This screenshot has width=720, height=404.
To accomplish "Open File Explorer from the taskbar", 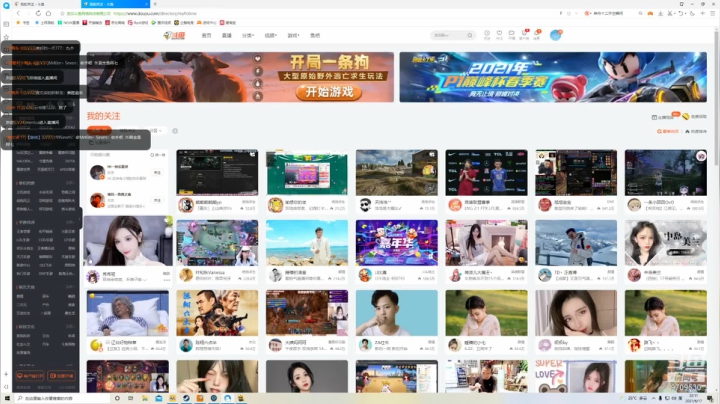I will click(x=145, y=398).
